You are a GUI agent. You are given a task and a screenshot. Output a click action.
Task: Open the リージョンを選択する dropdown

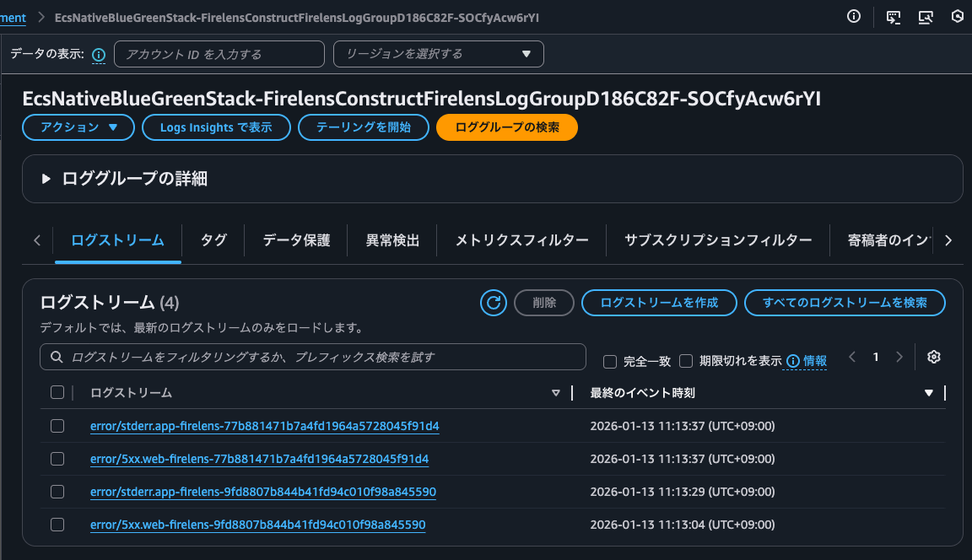coord(438,53)
